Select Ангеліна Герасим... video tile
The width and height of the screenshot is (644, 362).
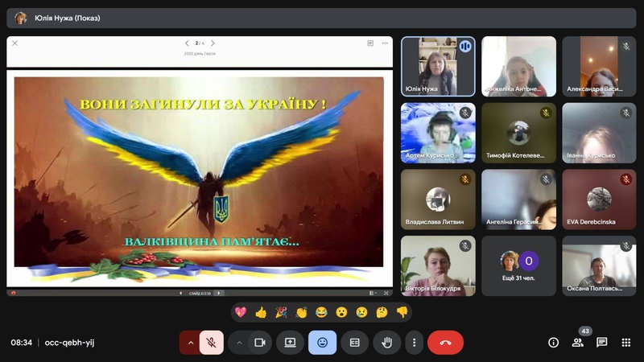coord(518,200)
